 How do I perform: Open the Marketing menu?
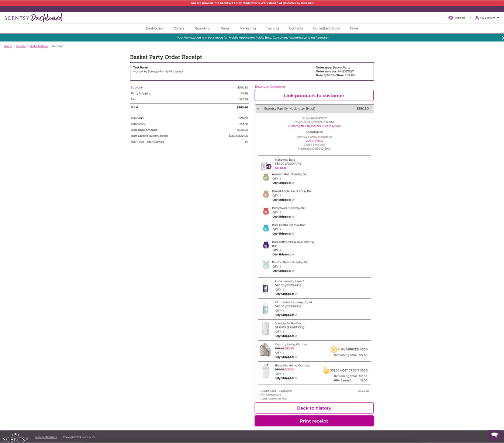[x=248, y=28]
